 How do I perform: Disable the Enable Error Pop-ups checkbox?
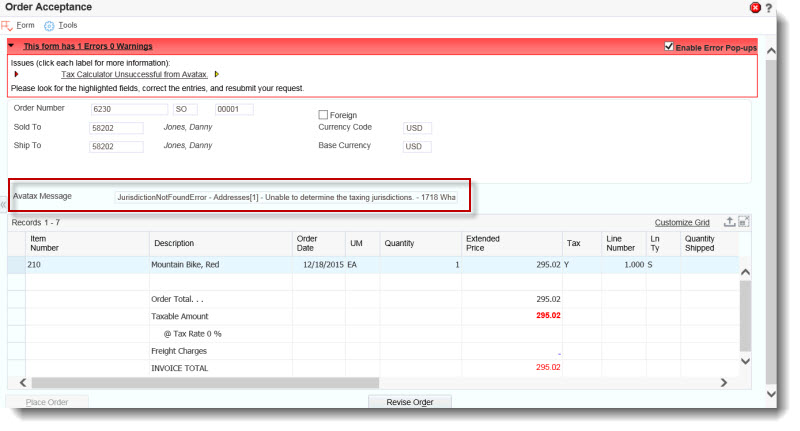pyautogui.click(x=669, y=47)
